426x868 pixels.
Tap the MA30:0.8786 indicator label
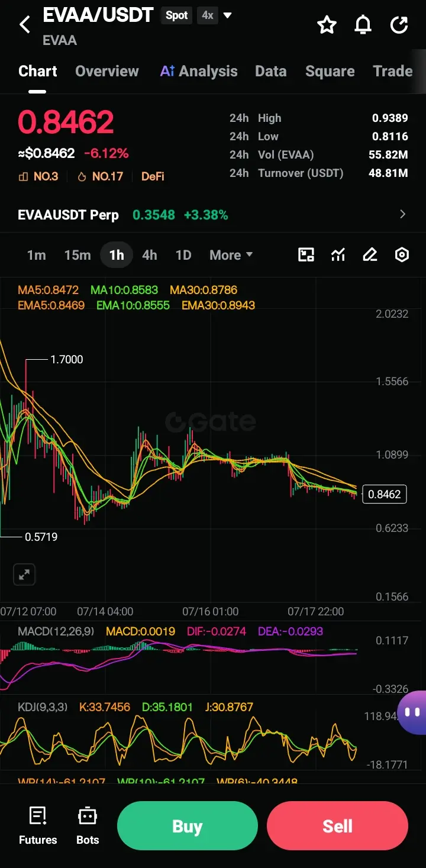(x=204, y=290)
